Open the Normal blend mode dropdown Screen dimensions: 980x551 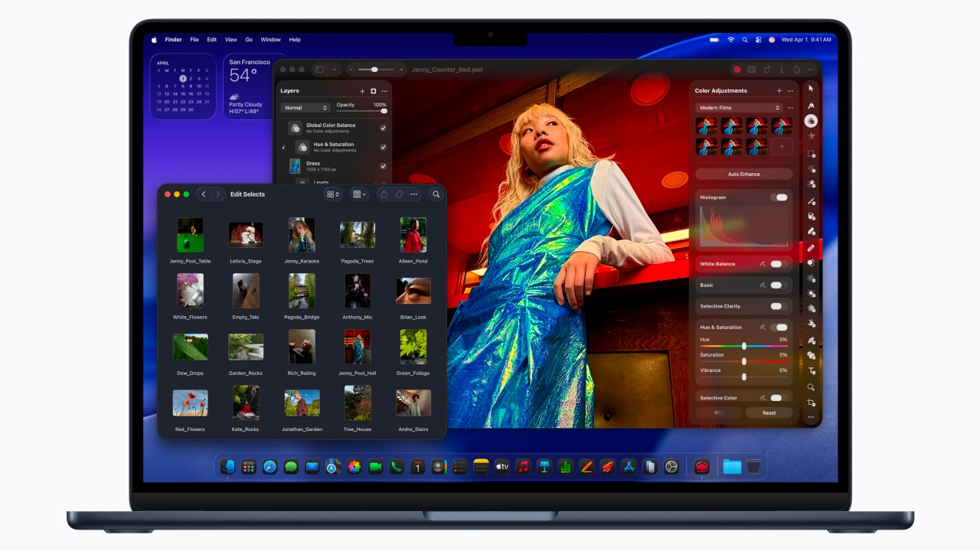[x=304, y=108]
